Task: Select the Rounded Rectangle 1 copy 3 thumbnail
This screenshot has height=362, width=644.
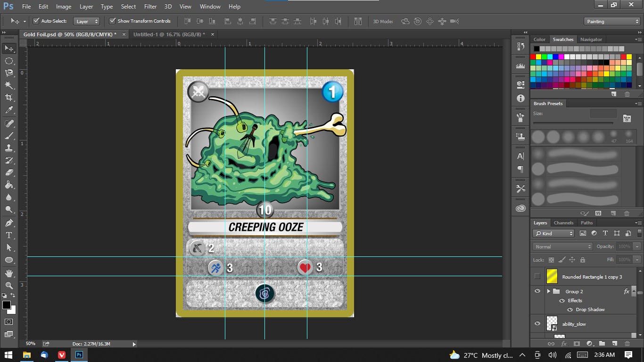Action: [x=552, y=277]
